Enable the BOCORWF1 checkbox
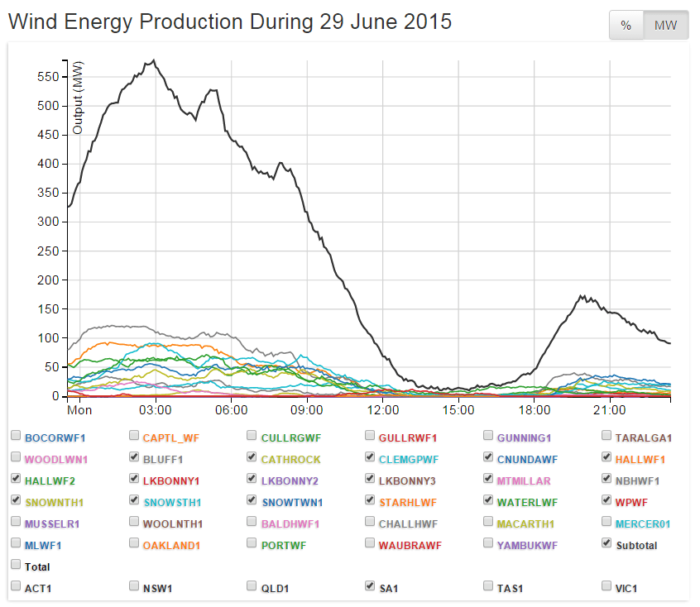The height and width of the screenshot is (607, 700). (16, 436)
